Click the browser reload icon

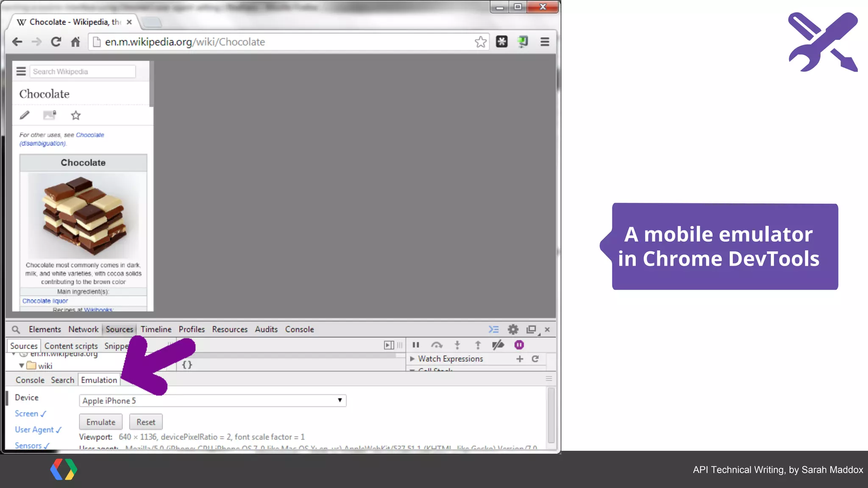point(56,42)
